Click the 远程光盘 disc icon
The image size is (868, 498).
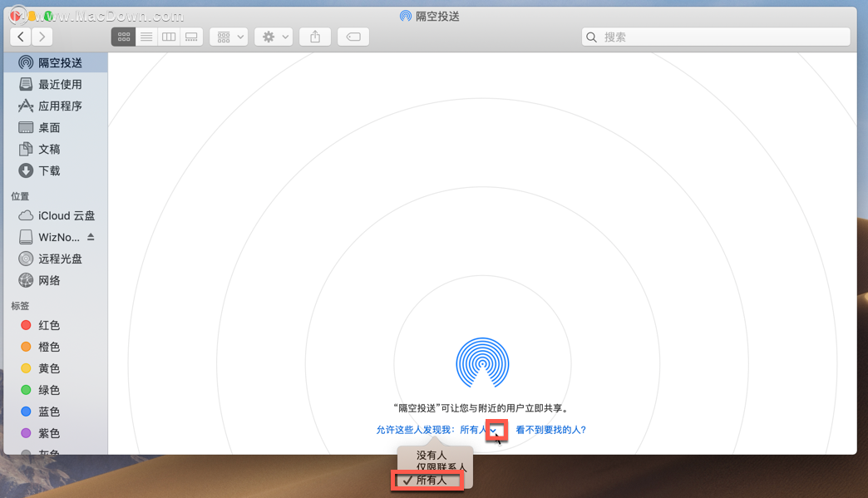coord(26,259)
